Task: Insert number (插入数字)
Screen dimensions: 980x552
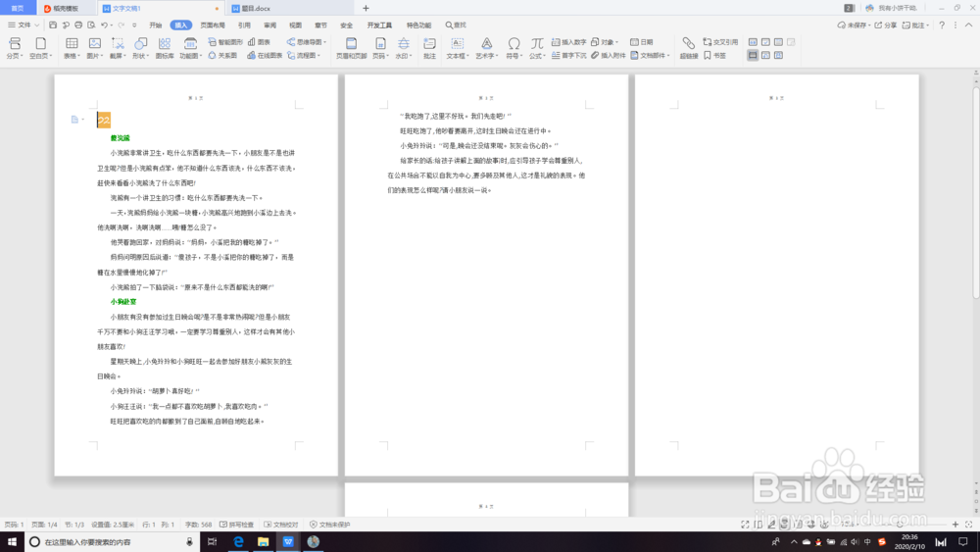Action: tap(568, 42)
